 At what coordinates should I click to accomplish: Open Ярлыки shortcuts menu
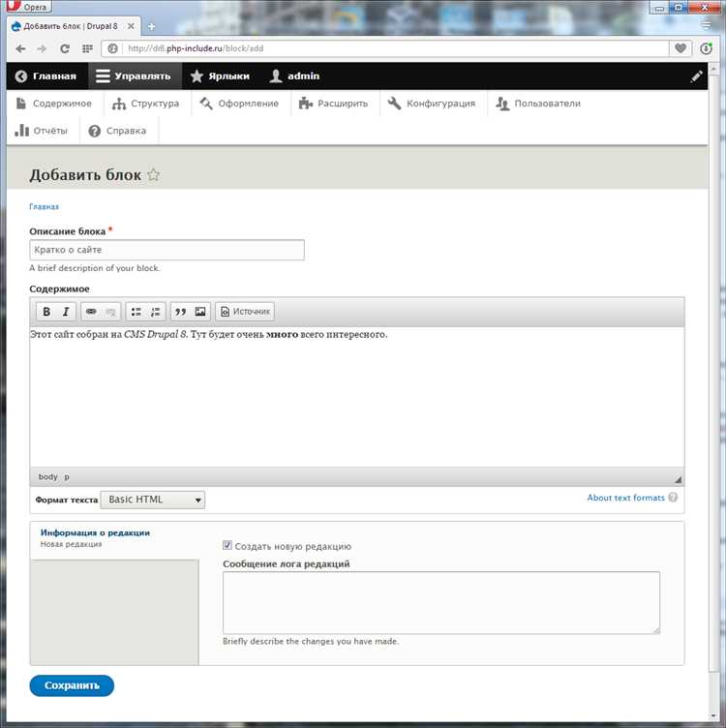(x=220, y=76)
